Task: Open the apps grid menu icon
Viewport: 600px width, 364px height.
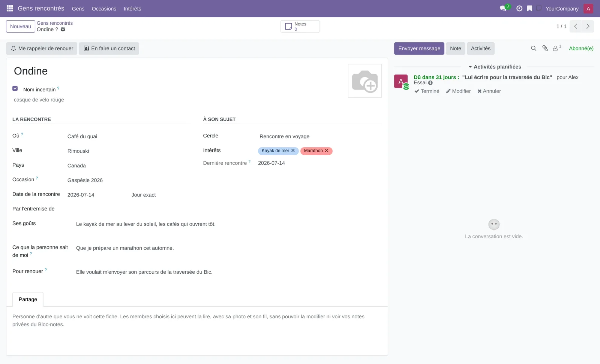Action: point(10,8)
